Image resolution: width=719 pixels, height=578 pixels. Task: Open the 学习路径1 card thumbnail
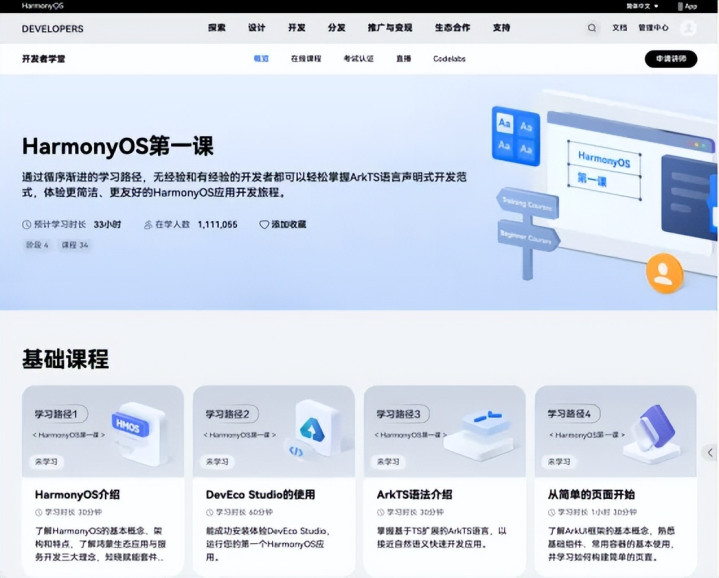tap(103, 431)
